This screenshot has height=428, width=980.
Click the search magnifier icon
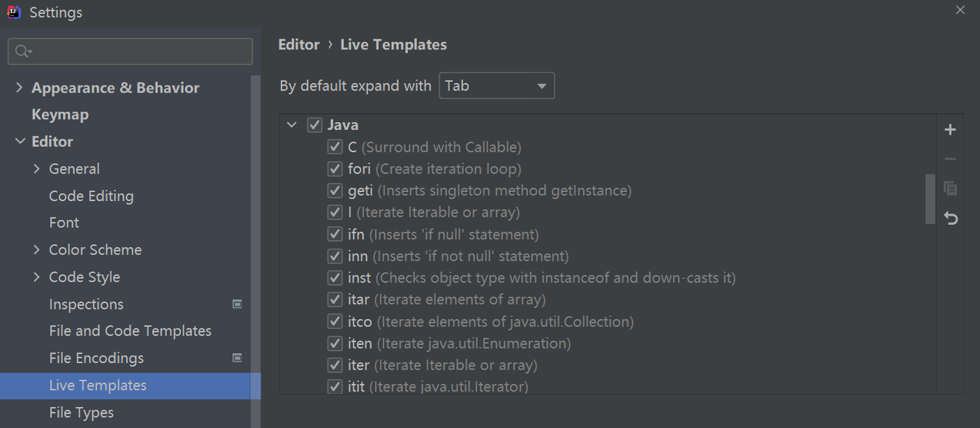(x=23, y=52)
